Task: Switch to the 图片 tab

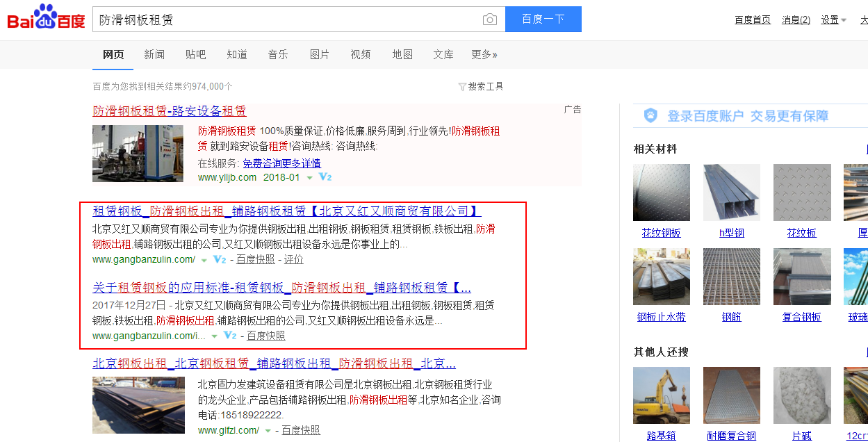Action: 320,54
